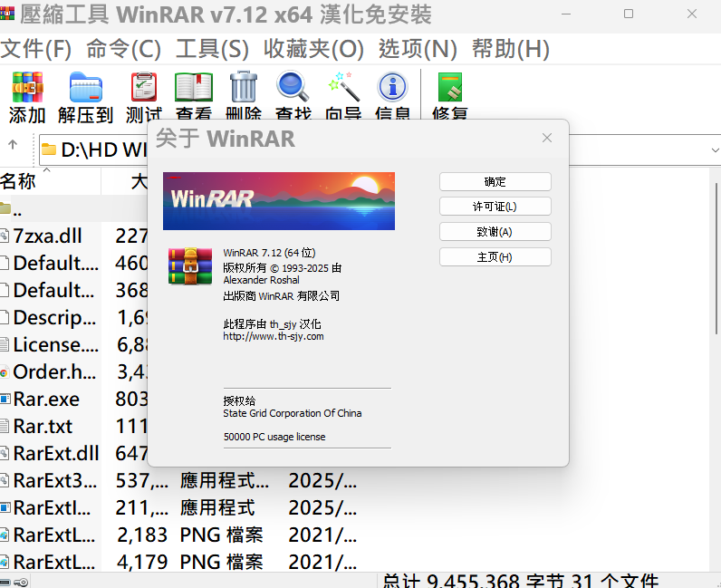Open the 收藏夹(O) menu
The image size is (721, 588).
[313, 49]
